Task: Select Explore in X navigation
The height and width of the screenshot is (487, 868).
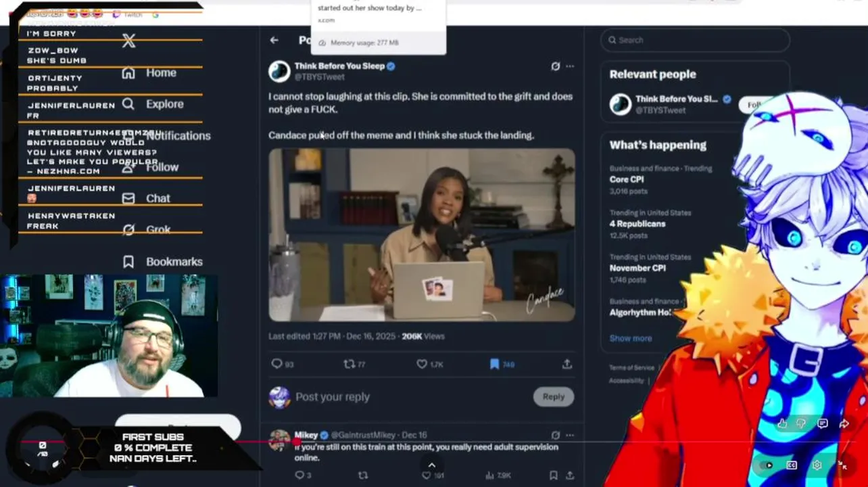Action: (165, 104)
